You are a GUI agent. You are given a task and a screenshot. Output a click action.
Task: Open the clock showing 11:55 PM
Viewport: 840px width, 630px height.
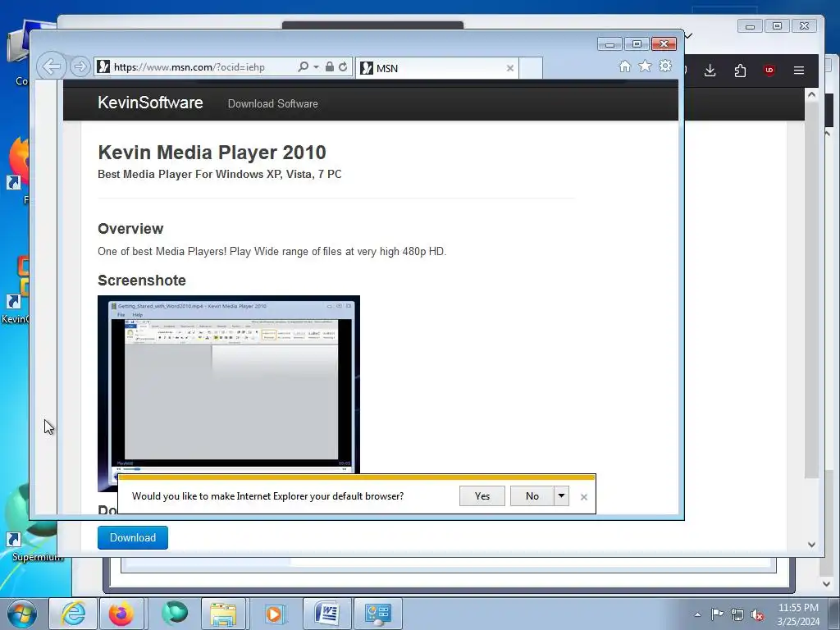click(798, 614)
